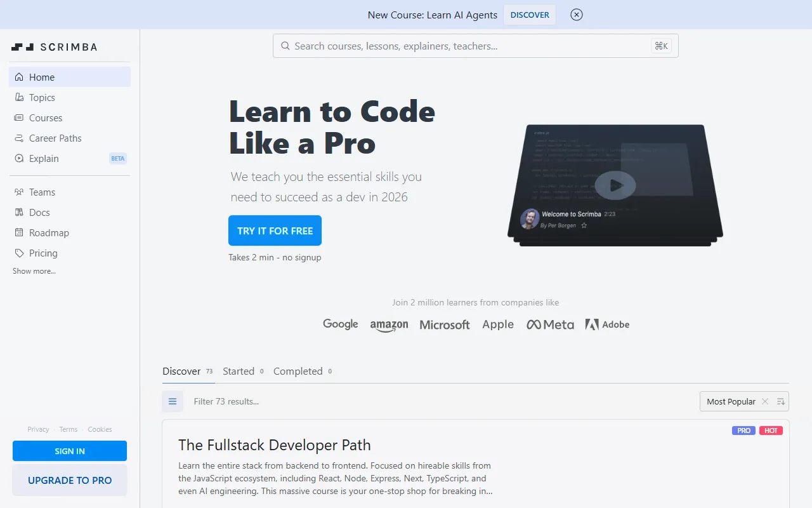812x508 pixels.
Task: Click the Pricing tag icon
Action: [x=19, y=253]
